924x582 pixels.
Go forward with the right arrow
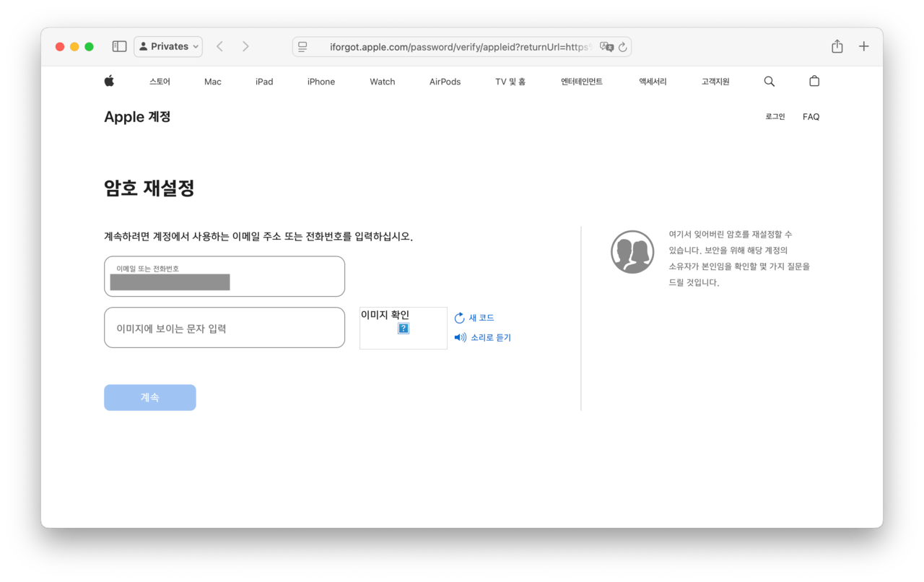245,46
